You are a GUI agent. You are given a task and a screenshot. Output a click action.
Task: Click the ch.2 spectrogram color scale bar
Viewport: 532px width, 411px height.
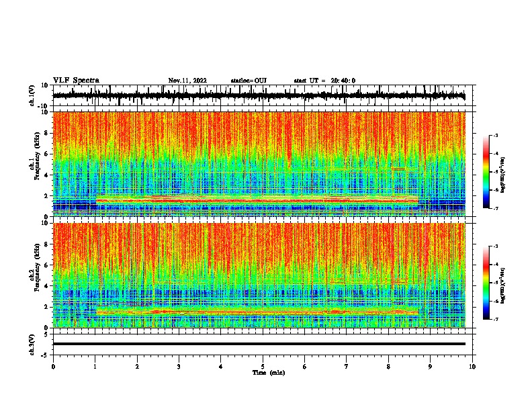click(486, 283)
